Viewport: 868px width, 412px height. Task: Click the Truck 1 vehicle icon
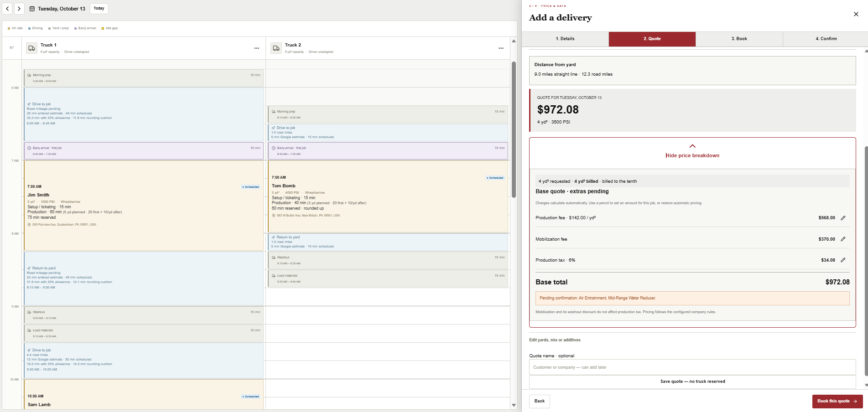pos(32,48)
